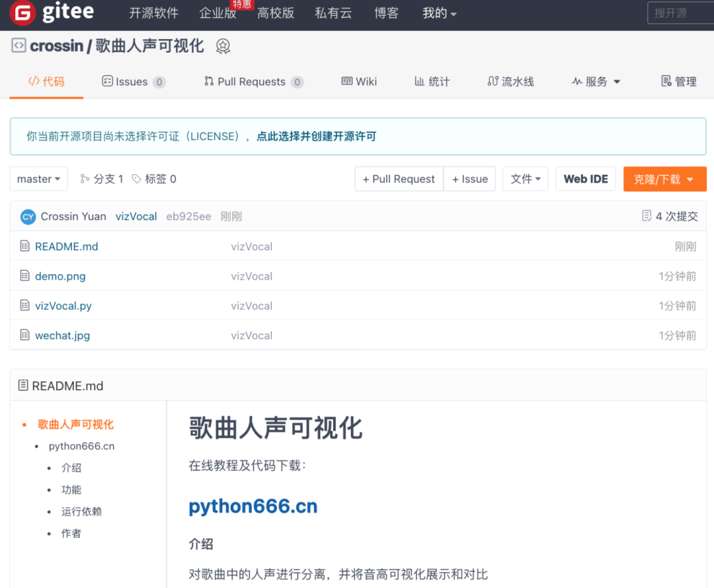Click the file icon beside demo.png

24,276
